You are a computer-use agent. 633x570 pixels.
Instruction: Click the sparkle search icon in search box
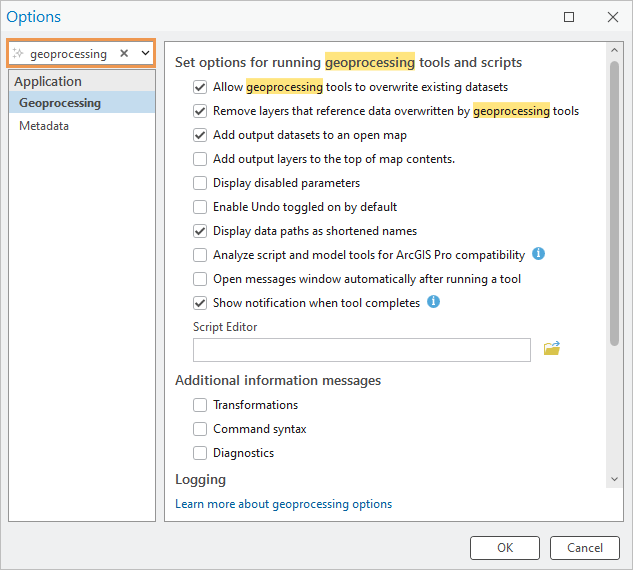18,54
